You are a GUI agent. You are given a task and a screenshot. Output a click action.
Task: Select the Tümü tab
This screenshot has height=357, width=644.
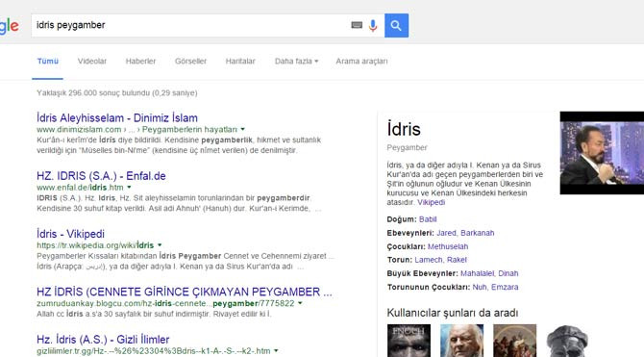(x=48, y=61)
